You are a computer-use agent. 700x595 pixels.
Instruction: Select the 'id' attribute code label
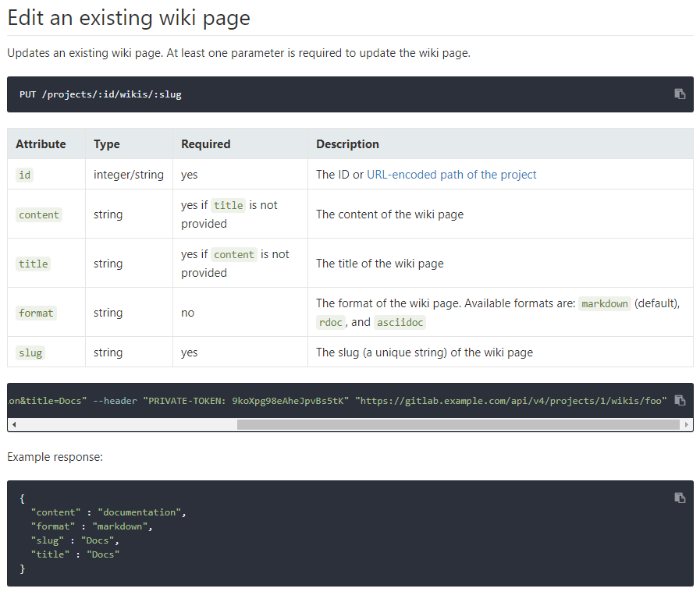pos(25,175)
